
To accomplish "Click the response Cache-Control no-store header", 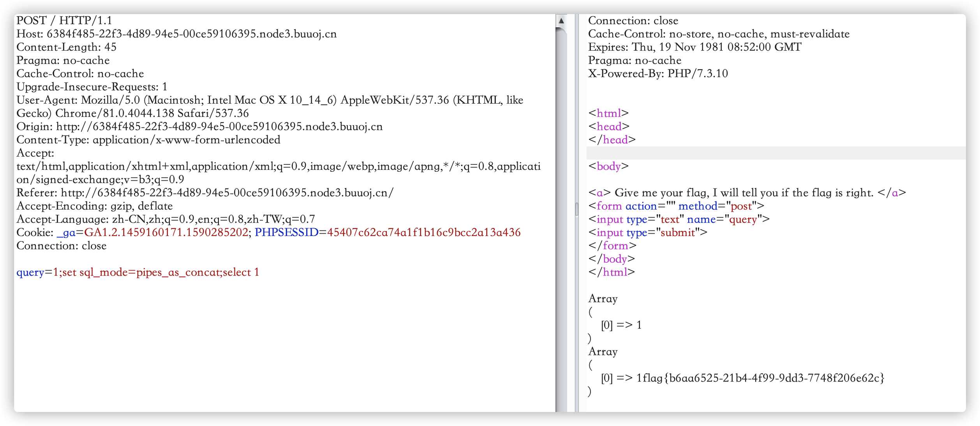I will [x=719, y=34].
